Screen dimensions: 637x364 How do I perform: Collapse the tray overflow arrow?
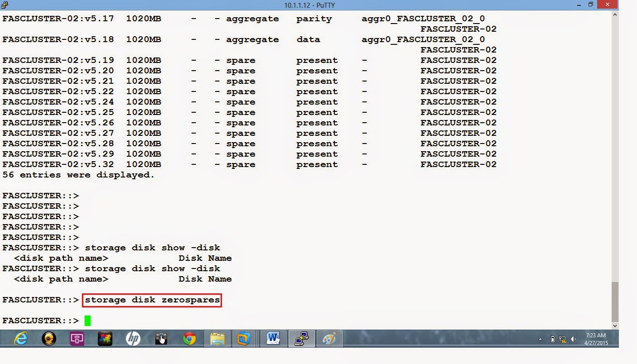tap(540, 339)
